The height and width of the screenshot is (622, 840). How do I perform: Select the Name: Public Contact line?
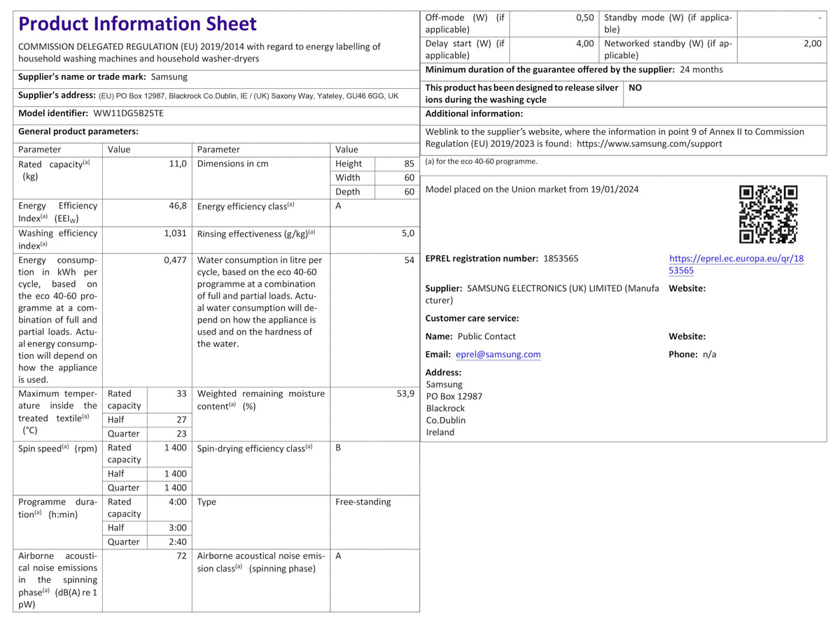(x=470, y=337)
